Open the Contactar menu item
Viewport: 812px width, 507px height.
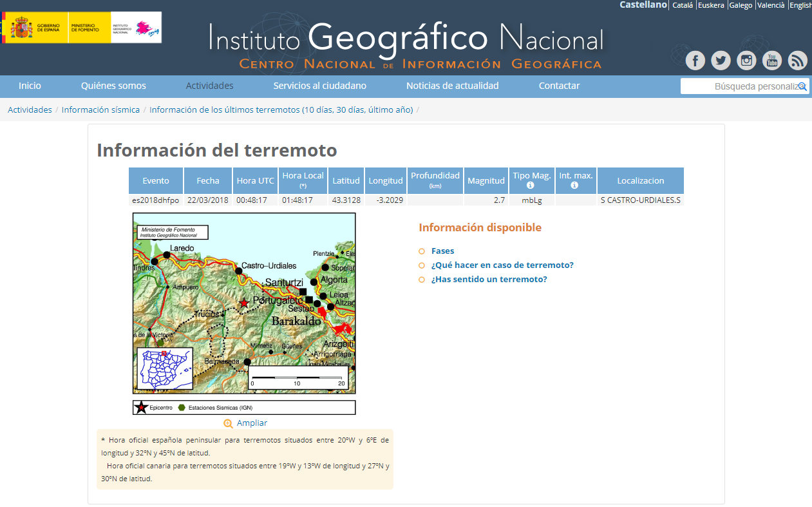point(560,86)
